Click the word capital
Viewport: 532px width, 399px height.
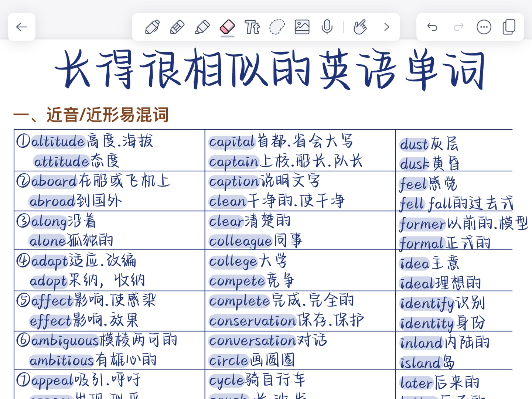[x=232, y=142]
